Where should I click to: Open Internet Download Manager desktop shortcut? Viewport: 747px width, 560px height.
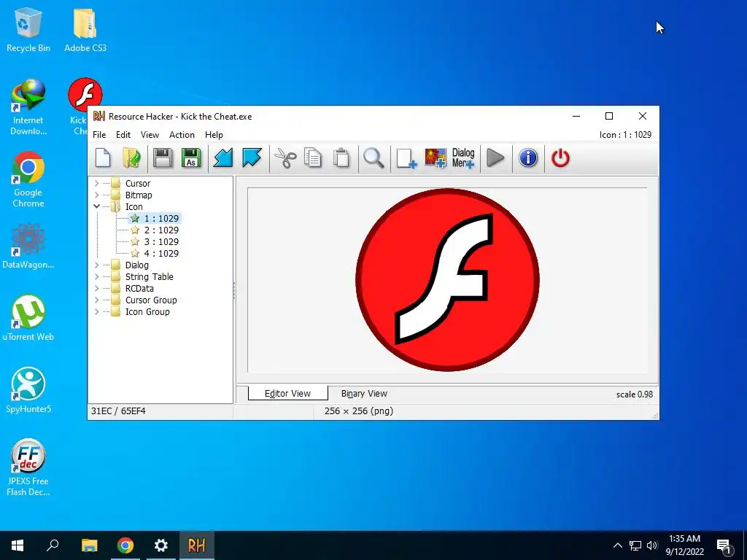pos(28,107)
